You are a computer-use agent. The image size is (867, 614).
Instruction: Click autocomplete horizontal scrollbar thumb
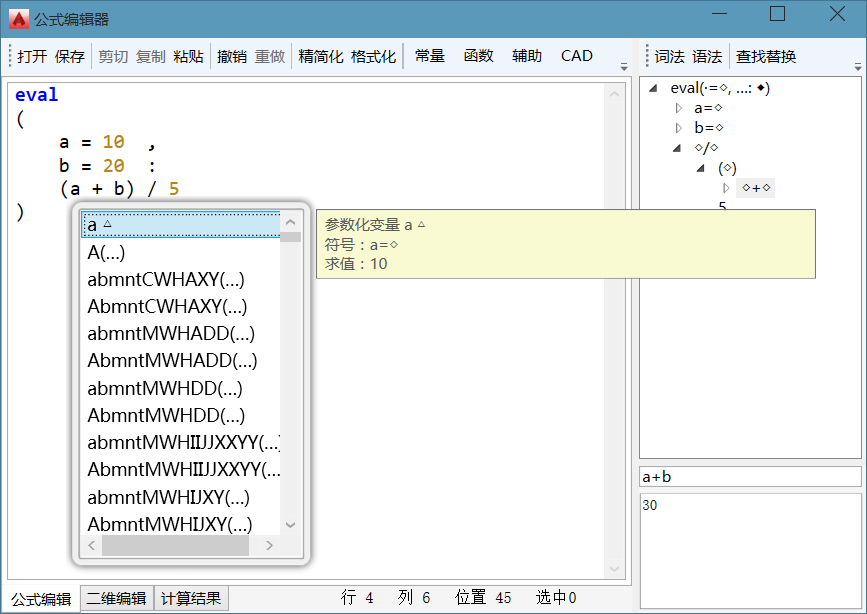175,545
